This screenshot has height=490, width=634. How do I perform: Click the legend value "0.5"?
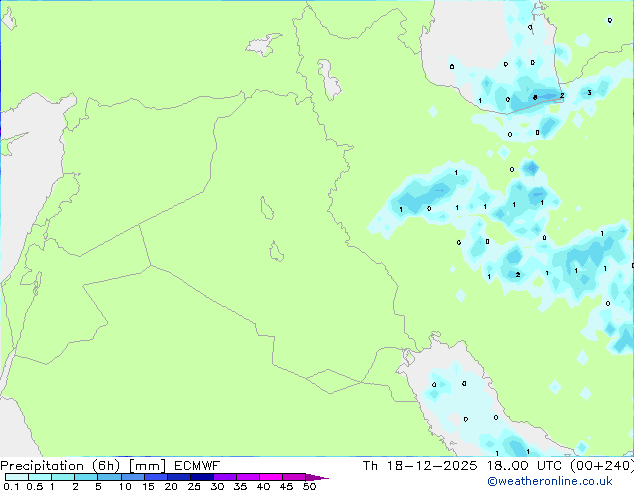coord(35,486)
